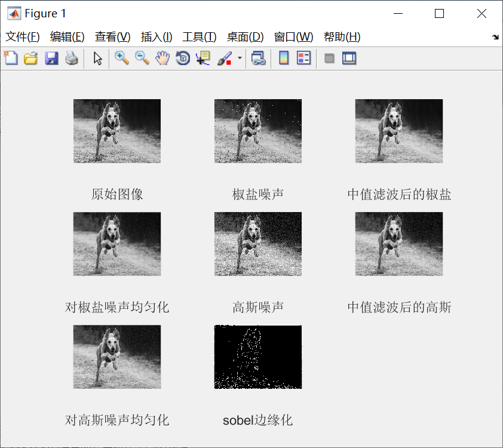Enable the Data Cursor tool
503x448 pixels.
tap(203, 59)
